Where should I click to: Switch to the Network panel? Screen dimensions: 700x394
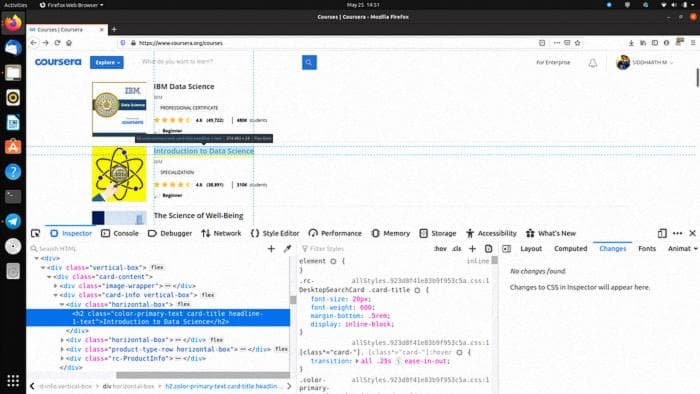(221, 233)
